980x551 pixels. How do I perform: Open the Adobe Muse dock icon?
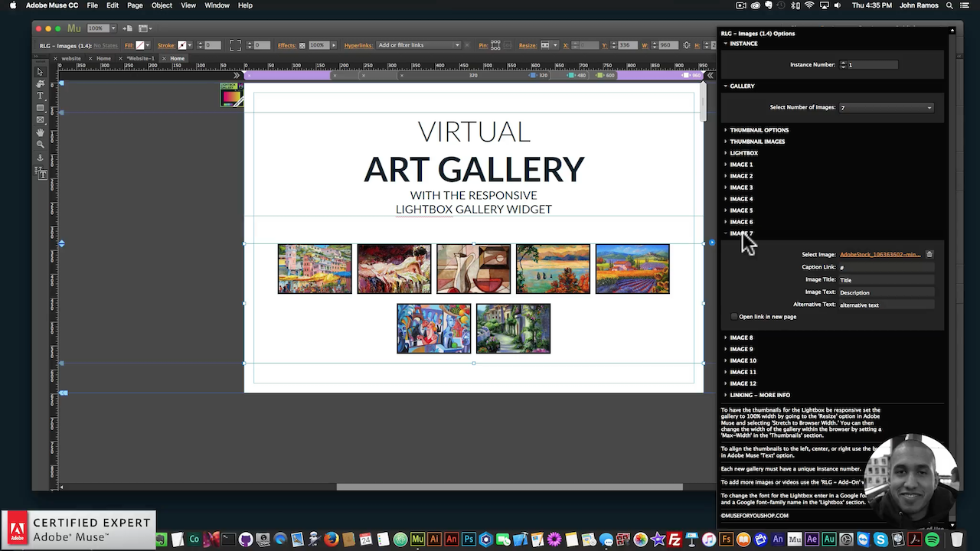(x=416, y=540)
